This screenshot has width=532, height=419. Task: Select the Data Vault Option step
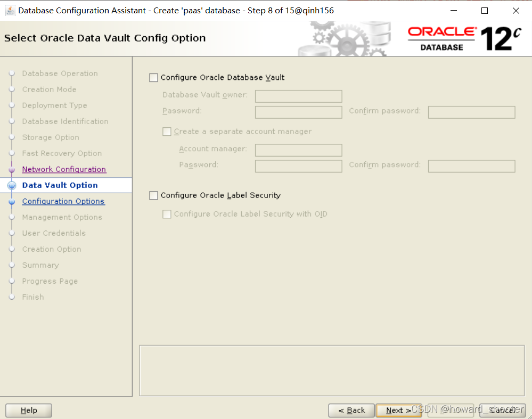coord(60,185)
